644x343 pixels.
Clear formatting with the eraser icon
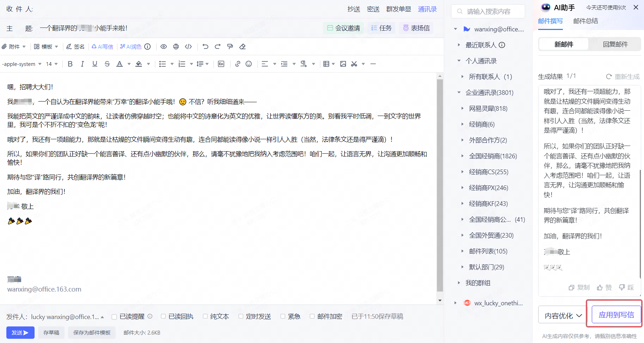coord(242,47)
